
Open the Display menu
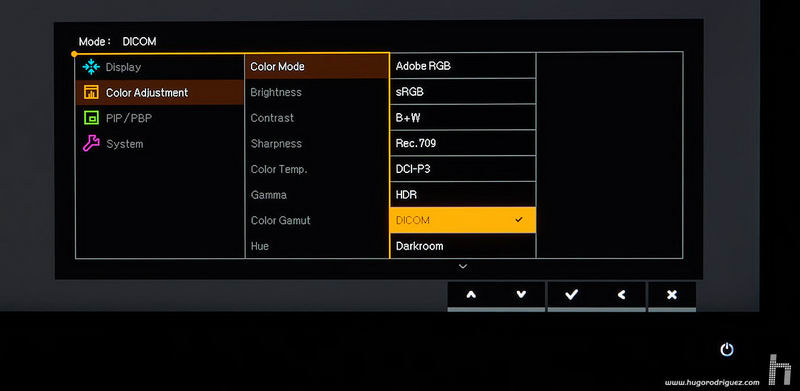coord(160,66)
